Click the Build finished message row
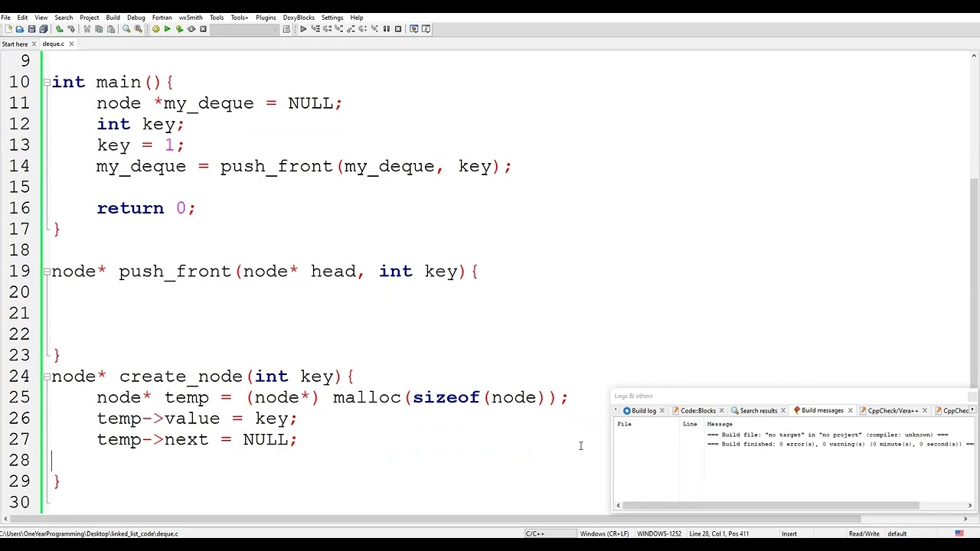Screen dimensions: 980x551 click(x=841, y=444)
